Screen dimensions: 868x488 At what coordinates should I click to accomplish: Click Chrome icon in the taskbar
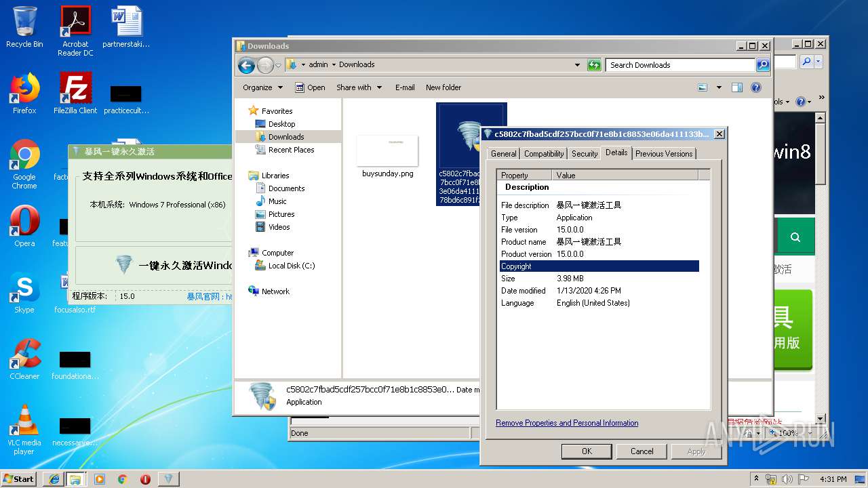(123, 479)
